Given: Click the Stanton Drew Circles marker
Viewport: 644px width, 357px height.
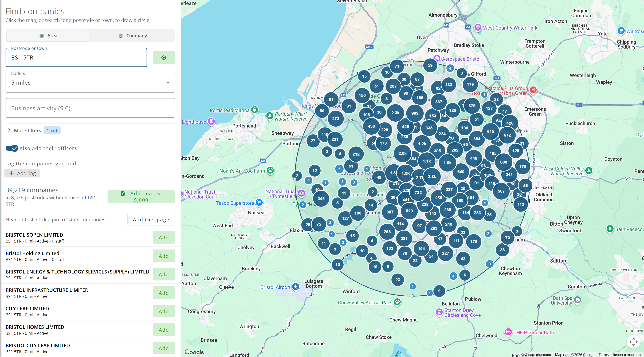Looking at the screenshot, I should pos(439,312).
